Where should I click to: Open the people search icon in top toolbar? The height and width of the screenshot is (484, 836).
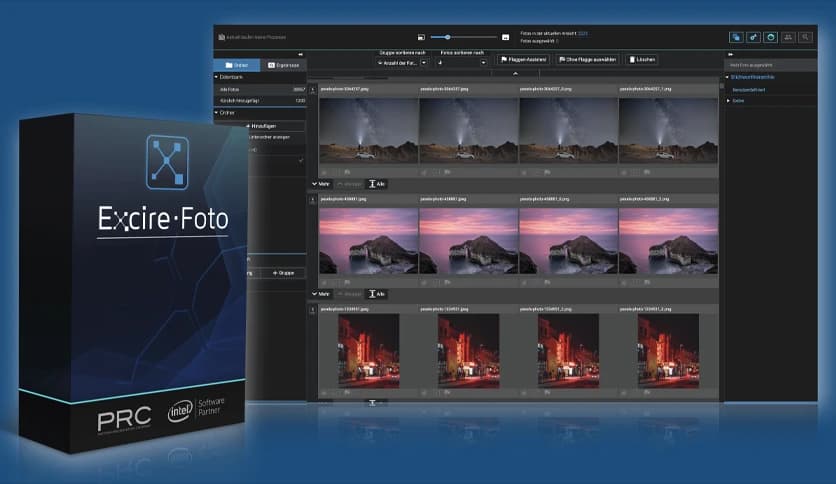pyautogui.click(x=788, y=37)
